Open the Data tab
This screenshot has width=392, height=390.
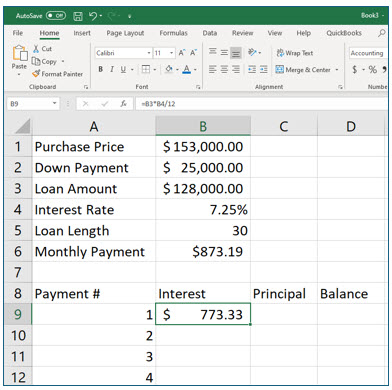click(210, 33)
